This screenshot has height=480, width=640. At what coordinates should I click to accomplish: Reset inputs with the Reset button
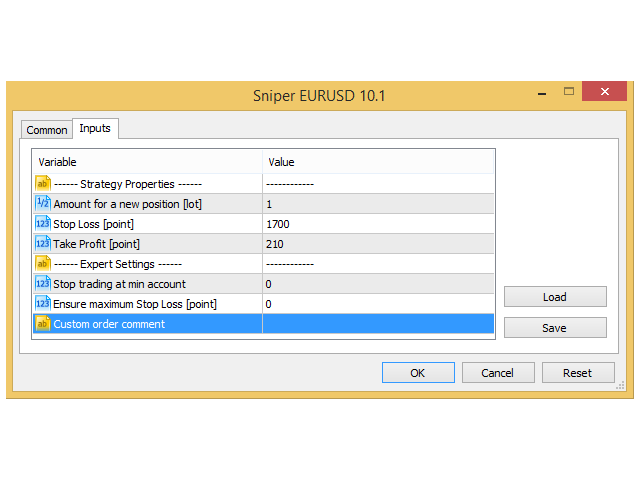point(577,373)
